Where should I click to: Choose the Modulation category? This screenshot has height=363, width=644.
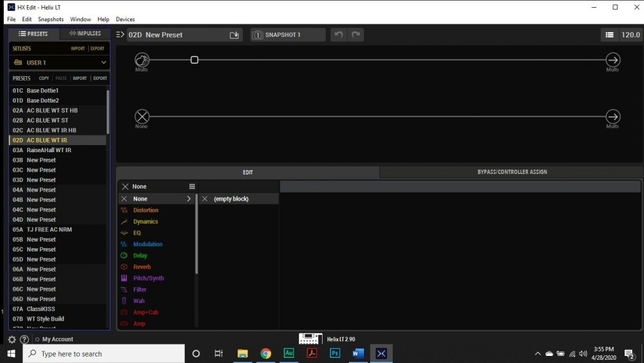tap(157, 244)
